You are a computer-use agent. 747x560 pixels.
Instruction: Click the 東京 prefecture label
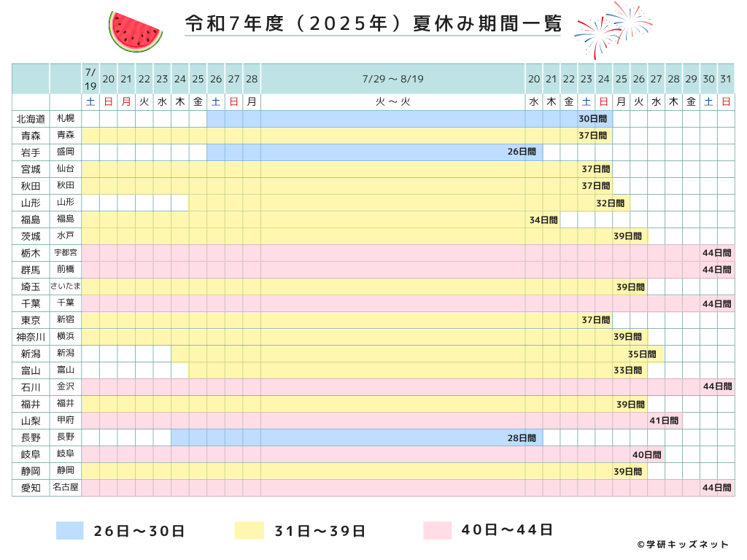tap(31, 320)
